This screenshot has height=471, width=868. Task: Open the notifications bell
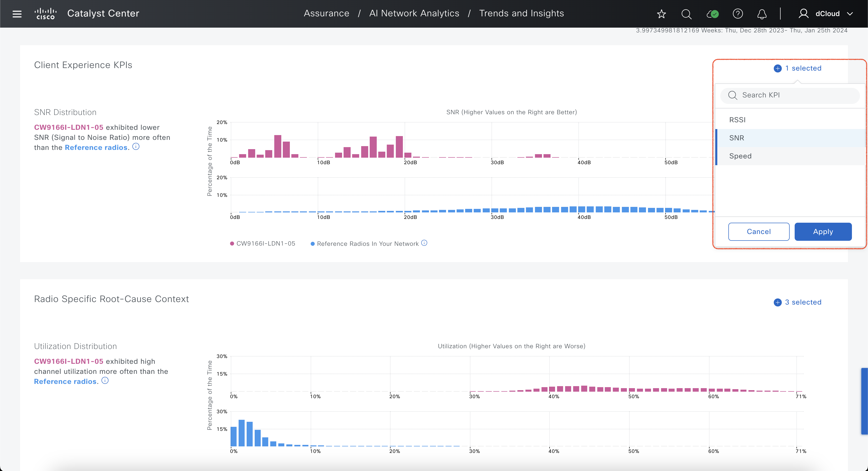pos(762,14)
